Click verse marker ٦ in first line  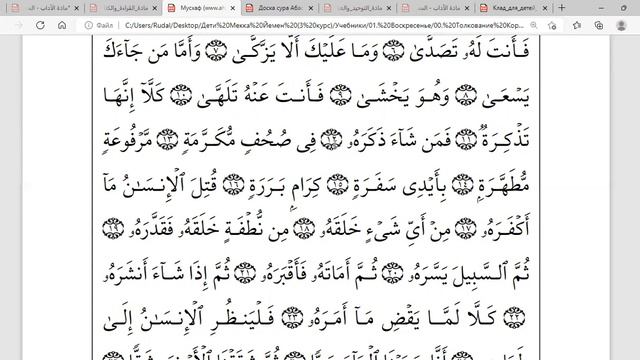(x=393, y=51)
